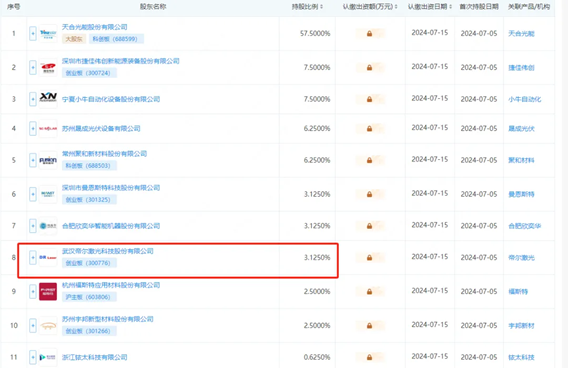Viewport: 568px width, 368px height.
Task: Expand row 8 武汉帝尔激光 details
Action: [x=33, y=258]
